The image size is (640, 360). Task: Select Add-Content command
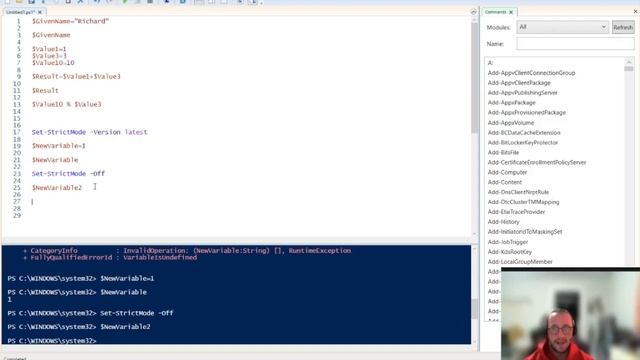pos(504,182)
